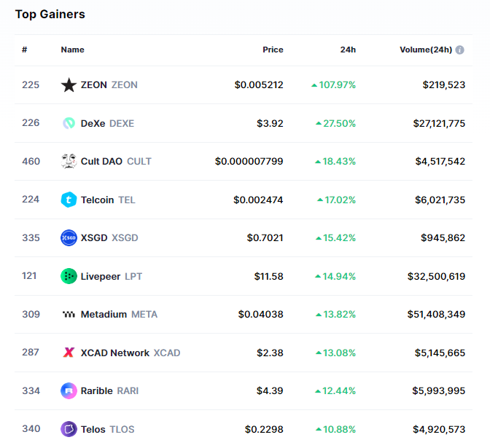Click the Telos purple logo icon
This screenshot has width=490, height=448.
coord(69,429)
